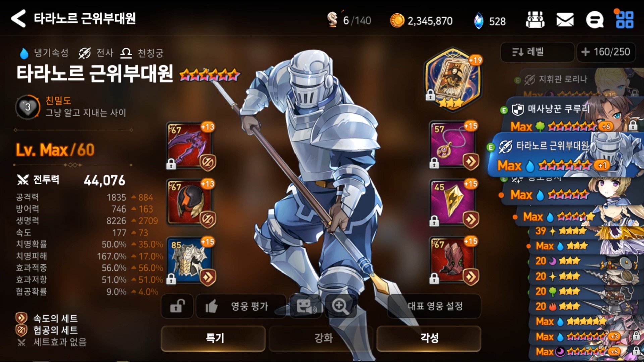Toggle the hero lock padlock button
Viewport: 644px width, 362px height.
pos(177,306)
